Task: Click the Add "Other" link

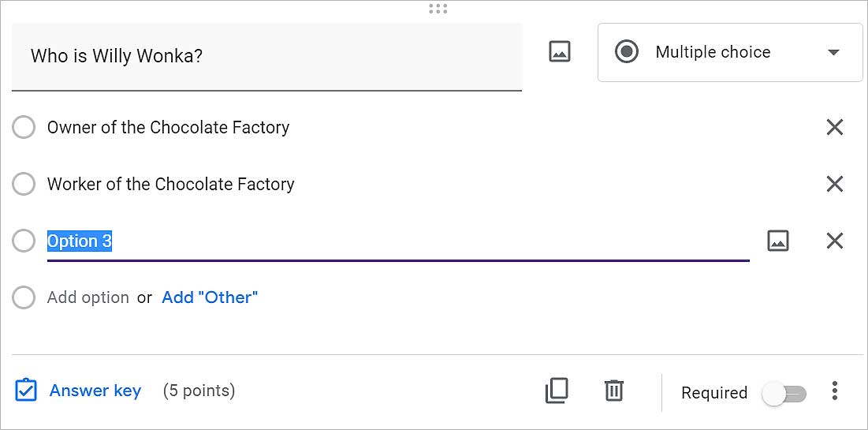Action: point(210,297)
